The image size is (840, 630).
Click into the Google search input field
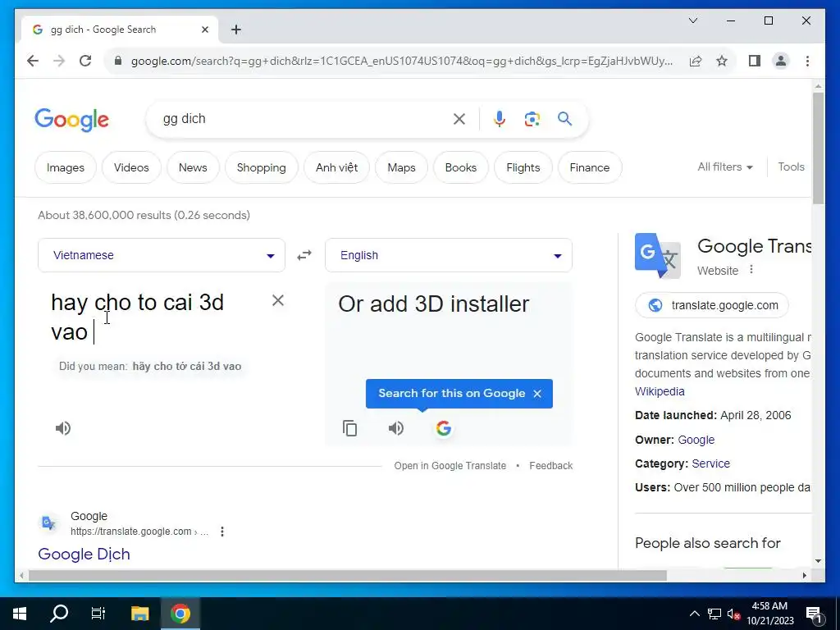tap(303, 119)
